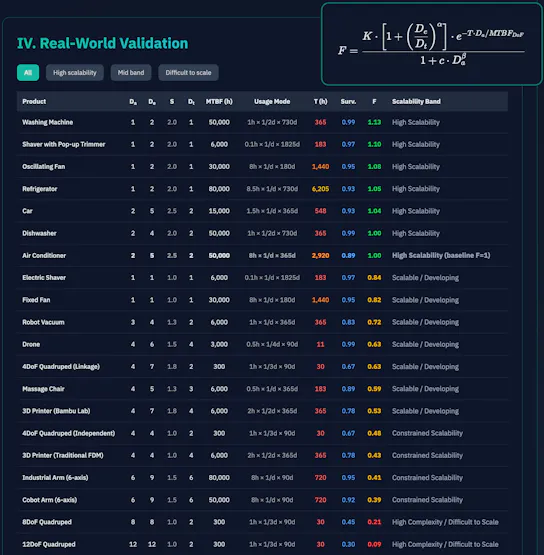Click Drone T value 11
This screenshot has width=544, height=555.
click(x=320, y=344)
